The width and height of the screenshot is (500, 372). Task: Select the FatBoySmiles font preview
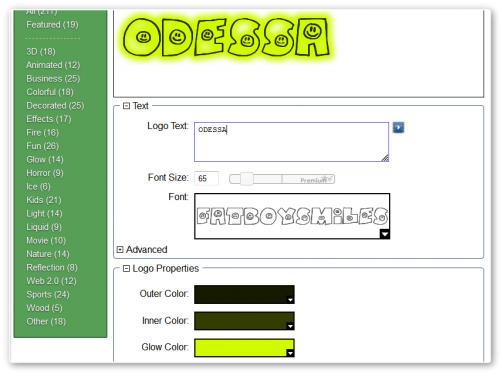coord(292,216)
